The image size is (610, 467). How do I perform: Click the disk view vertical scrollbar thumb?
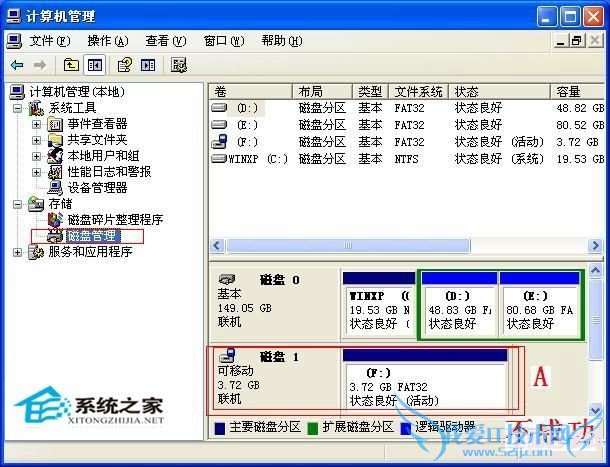coord(596,320)
